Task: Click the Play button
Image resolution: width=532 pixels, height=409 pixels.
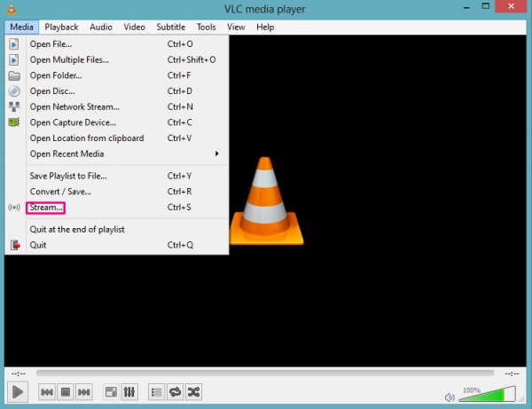Action: pyautogui.click(x=18, y=392)
